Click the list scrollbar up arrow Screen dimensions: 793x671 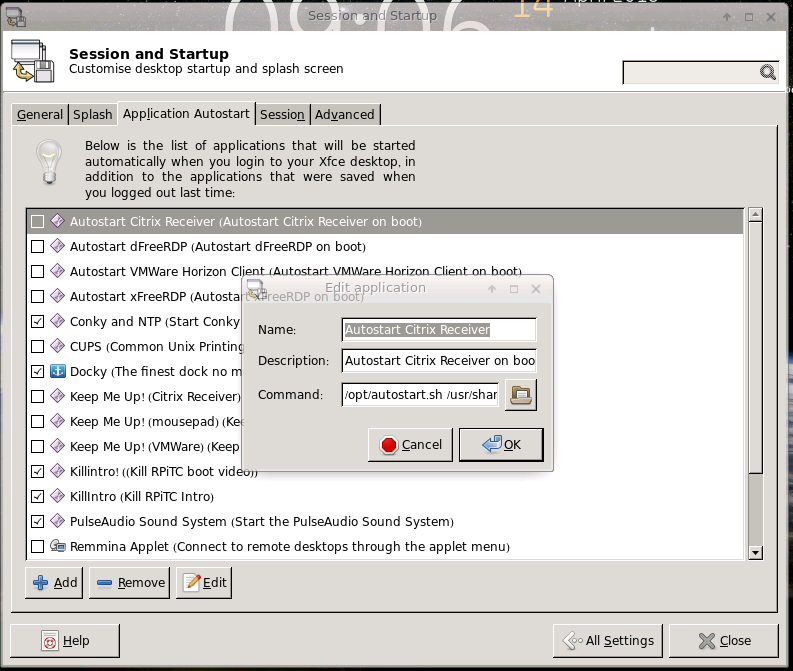click(755, 214)
